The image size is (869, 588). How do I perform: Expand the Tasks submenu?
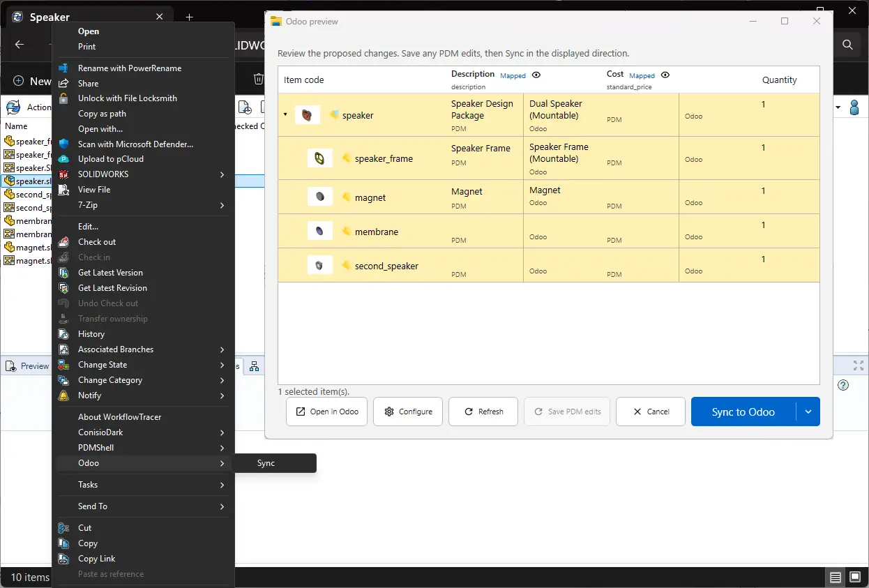[x=222, y=485]
